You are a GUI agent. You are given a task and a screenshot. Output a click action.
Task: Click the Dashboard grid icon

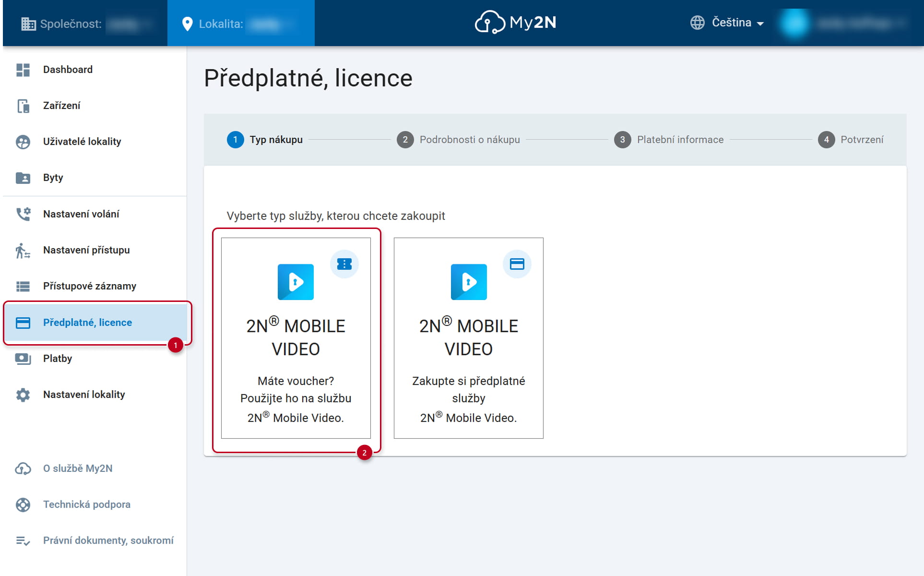click(x=23, y=70)
